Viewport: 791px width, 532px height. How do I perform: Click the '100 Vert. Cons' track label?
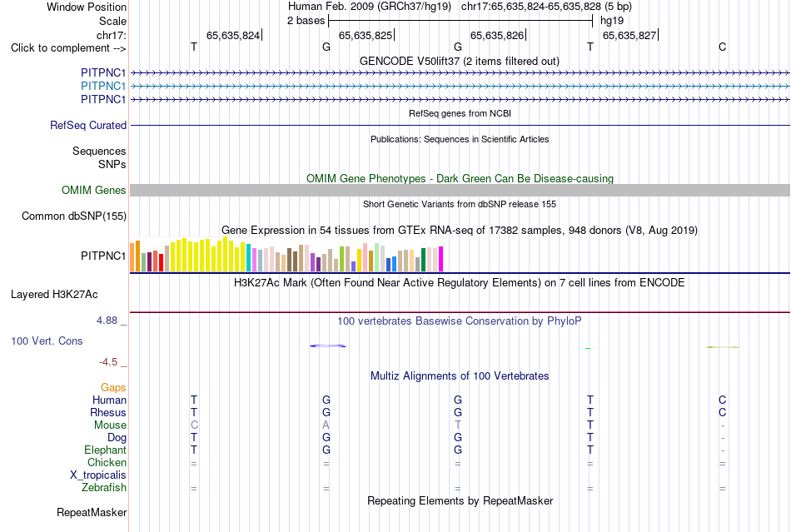click(47, 341)
